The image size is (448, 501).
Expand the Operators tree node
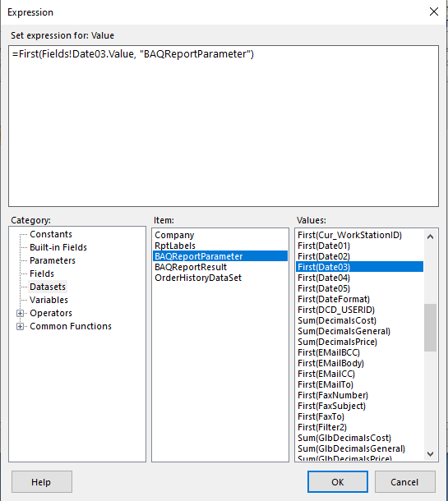pyautogui.click(x=21, y=313)
